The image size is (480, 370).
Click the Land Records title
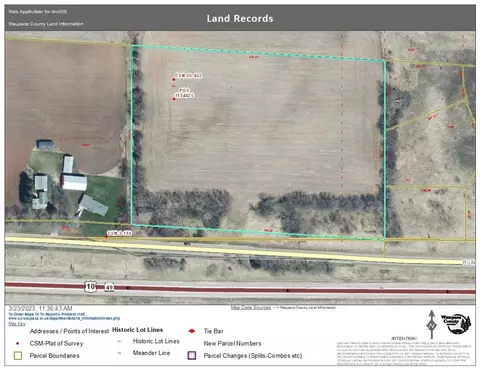(240, 19)
